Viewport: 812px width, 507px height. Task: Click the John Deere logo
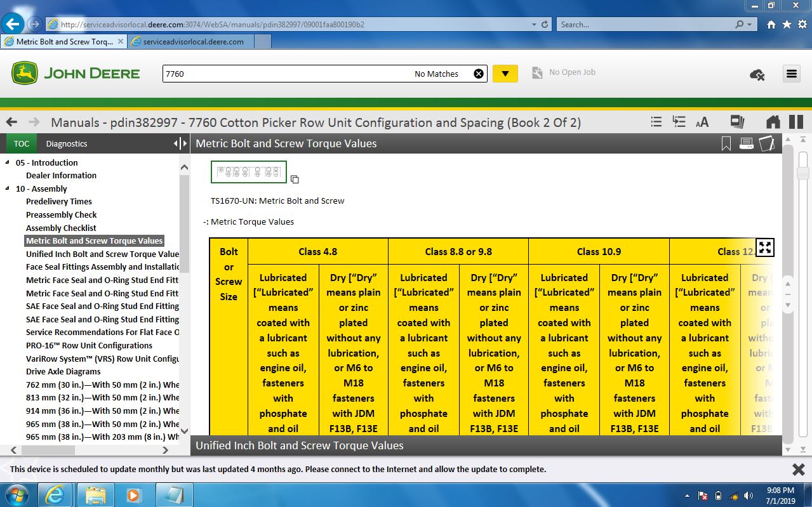pyautogui.click(x=76, y=74)
